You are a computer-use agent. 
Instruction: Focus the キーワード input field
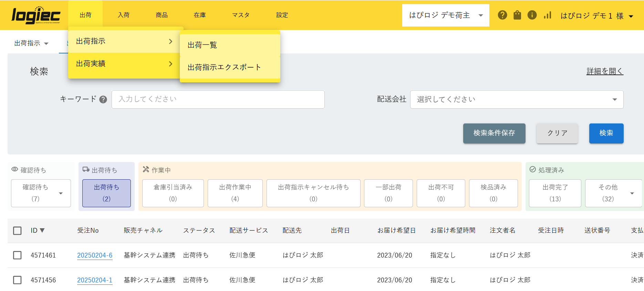click(218, 99)
